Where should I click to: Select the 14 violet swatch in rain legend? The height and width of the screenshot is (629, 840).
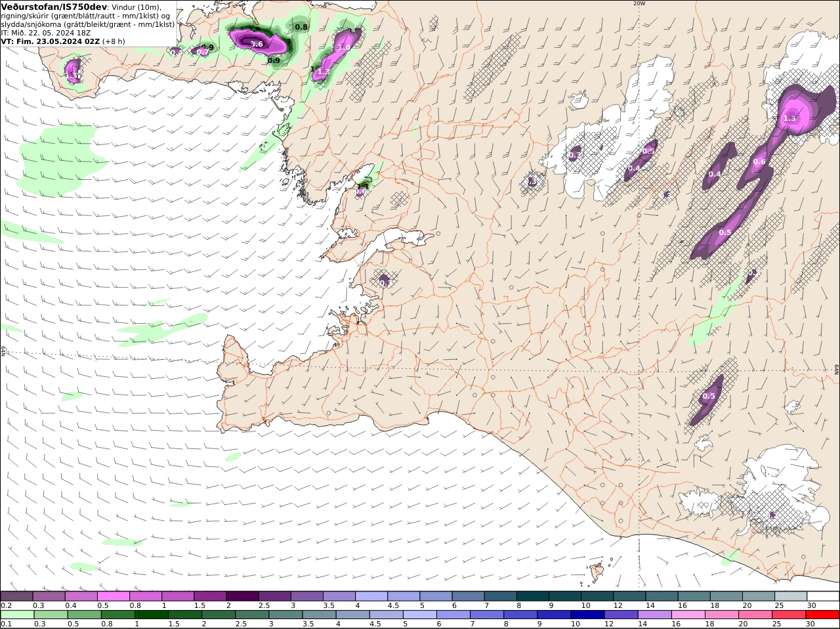655,615
